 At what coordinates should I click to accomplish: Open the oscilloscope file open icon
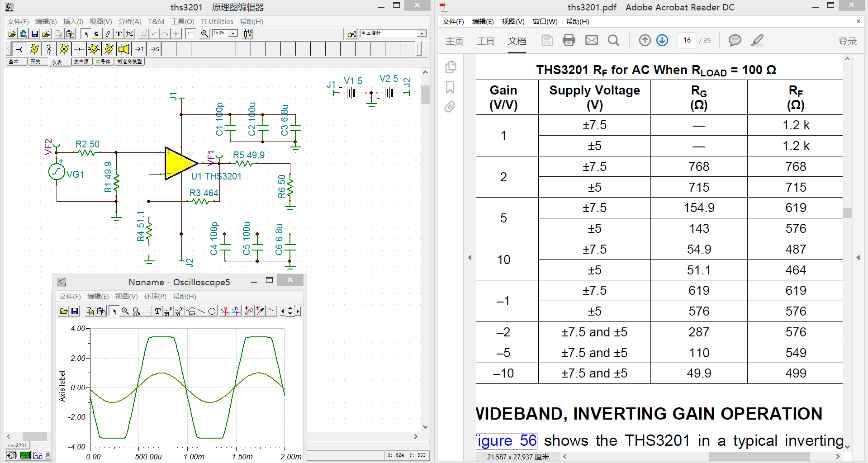64,311
